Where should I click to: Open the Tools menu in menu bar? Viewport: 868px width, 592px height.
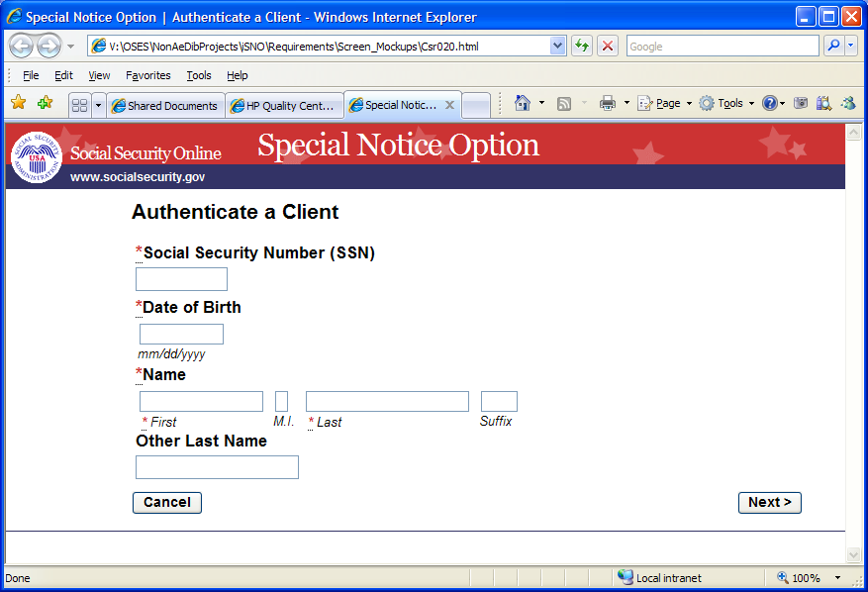[x=199, y=75]
